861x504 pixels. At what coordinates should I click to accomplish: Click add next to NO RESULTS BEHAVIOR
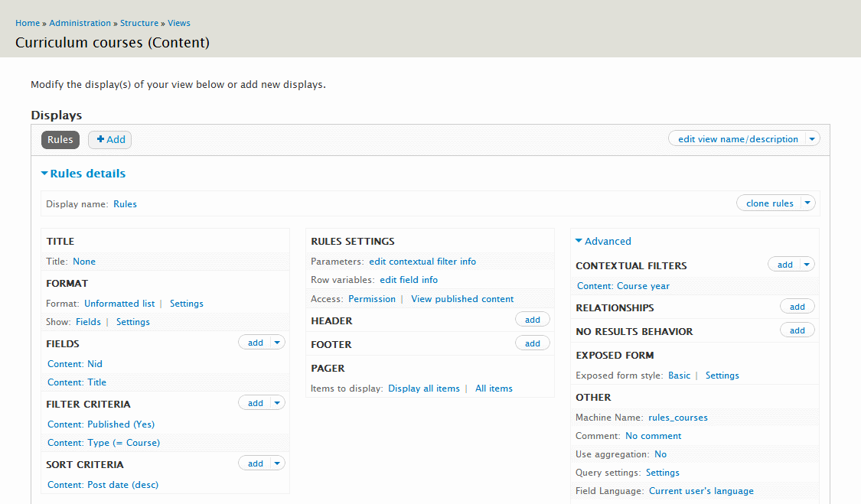click(797, 330)
